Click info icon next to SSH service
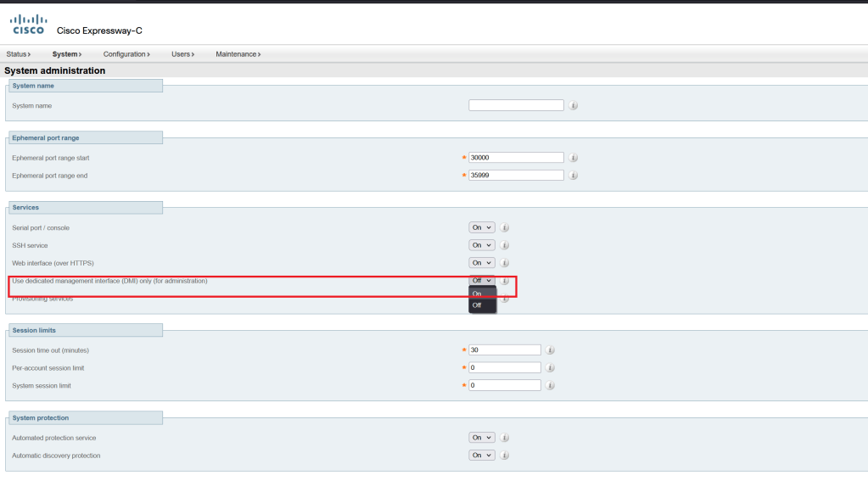Image resolution: width=868 pixels, height=481 pixels. click(504, 245)
